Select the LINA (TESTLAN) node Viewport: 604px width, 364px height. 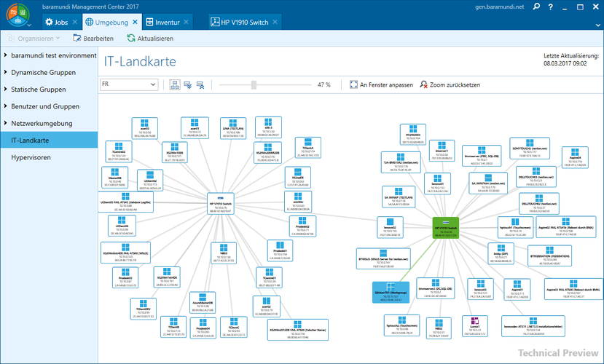pyautogui.click(x=233, y=128)
